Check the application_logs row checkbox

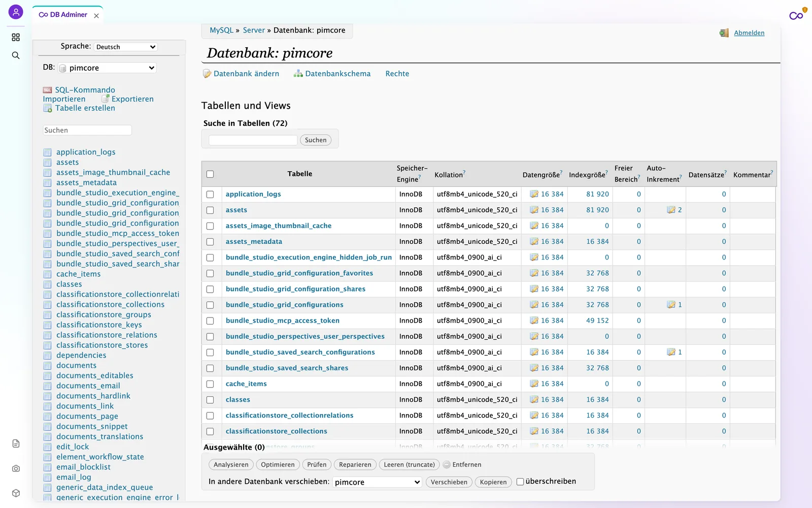tap(210, 195)
